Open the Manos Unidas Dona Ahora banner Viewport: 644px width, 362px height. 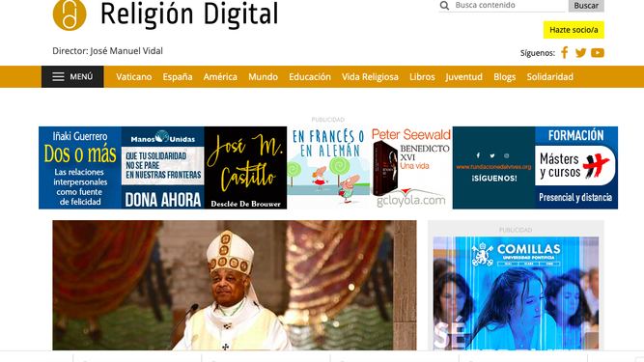point(162,168)
